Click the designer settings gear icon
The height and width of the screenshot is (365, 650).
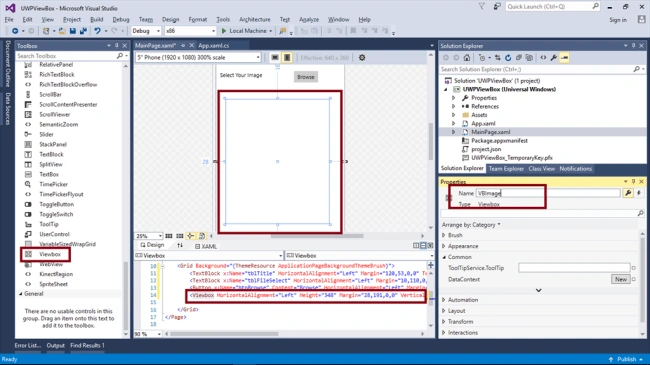pos(362,58)
